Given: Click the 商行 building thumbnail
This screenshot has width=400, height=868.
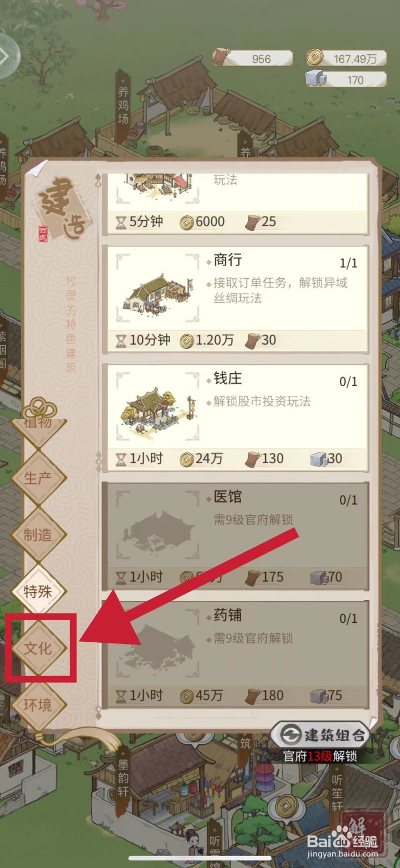Looking at the screenshot, I should tap(158, 293).
